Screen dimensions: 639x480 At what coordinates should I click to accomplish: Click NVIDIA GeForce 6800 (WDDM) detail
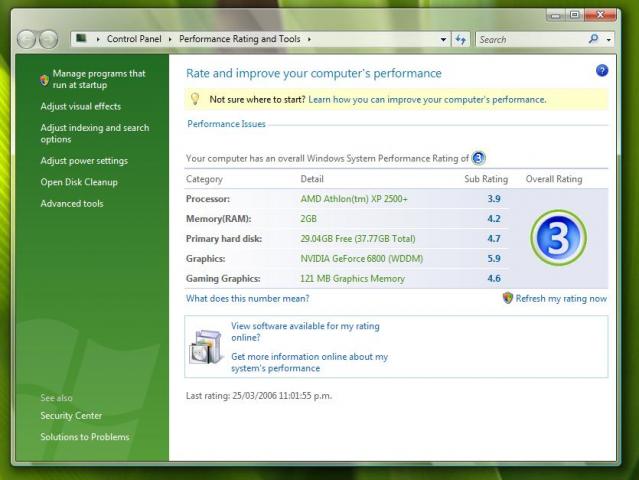click(361, 259)
